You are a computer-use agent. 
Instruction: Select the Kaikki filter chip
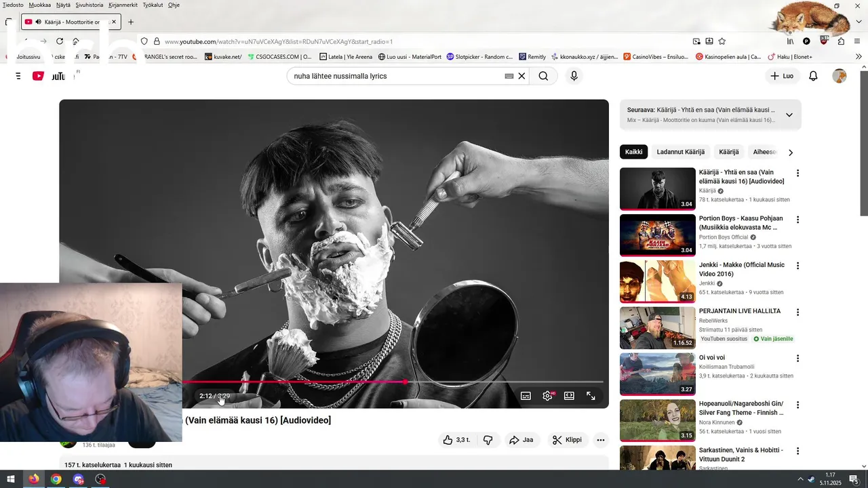click(x=633, y=152)
